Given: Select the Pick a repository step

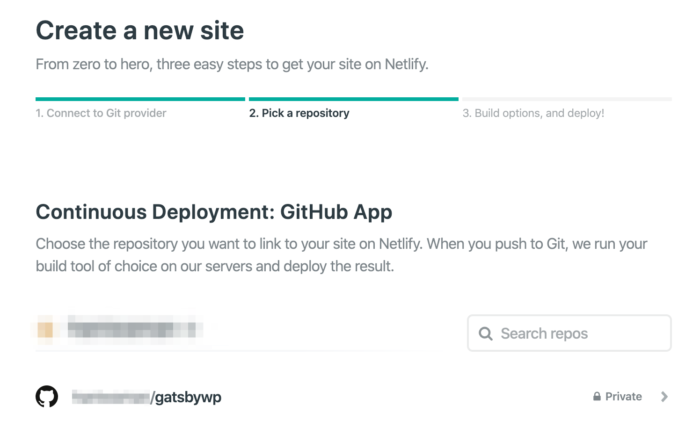Looking at the screenshot, I should (x=299, y=113).
